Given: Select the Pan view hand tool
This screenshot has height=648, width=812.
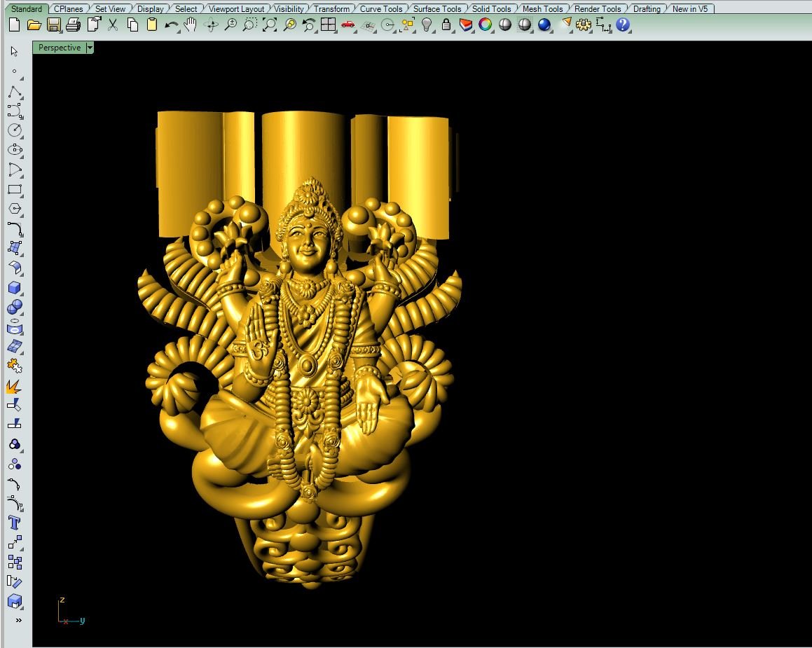Looking at the screenshot, I should pos(190,25).
